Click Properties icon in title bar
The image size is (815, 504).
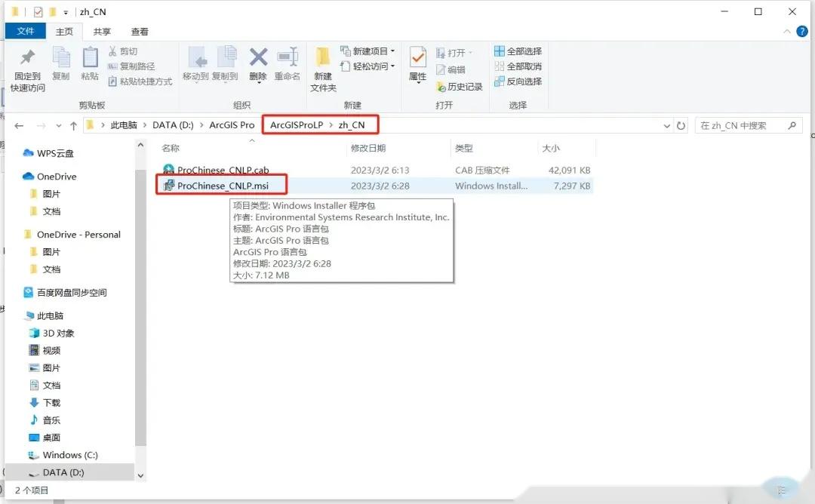(x=38, y=11)
